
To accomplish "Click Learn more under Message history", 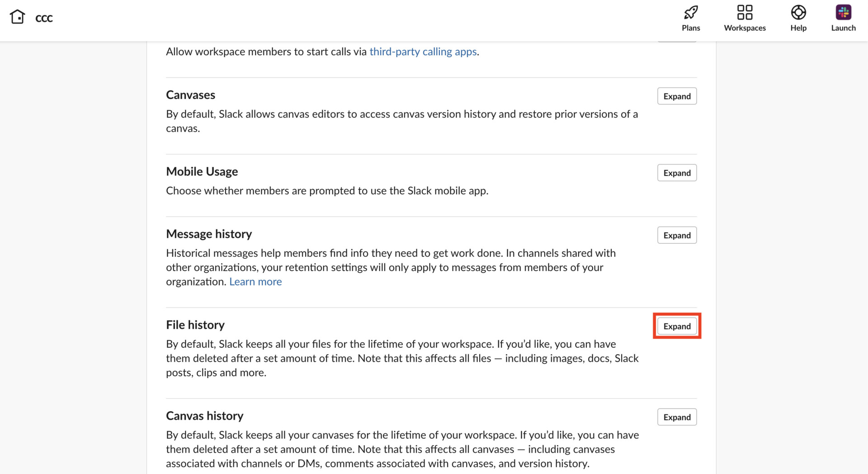I will click(x=255, y=281).
